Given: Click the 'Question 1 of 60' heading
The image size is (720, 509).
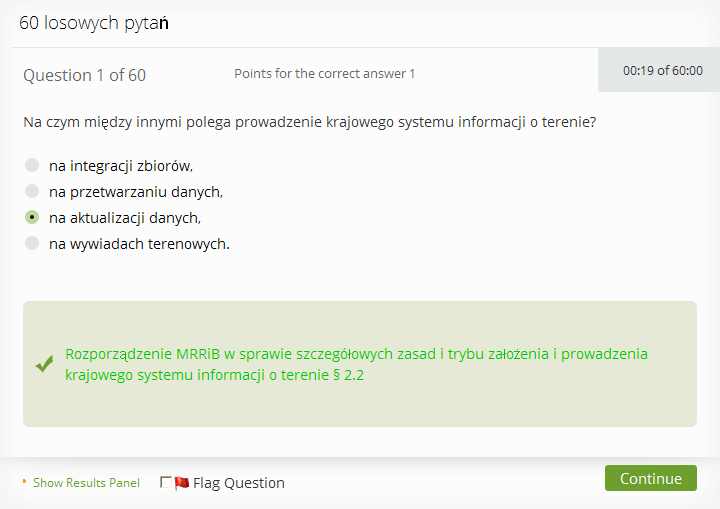Looking at the screenshot, I should coord(84,75).
